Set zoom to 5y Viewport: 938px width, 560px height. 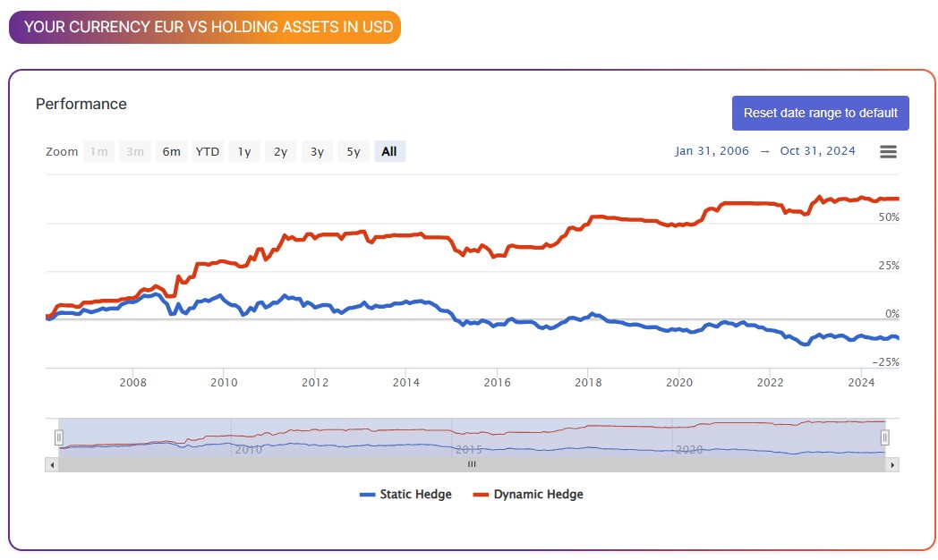[354, 152]
